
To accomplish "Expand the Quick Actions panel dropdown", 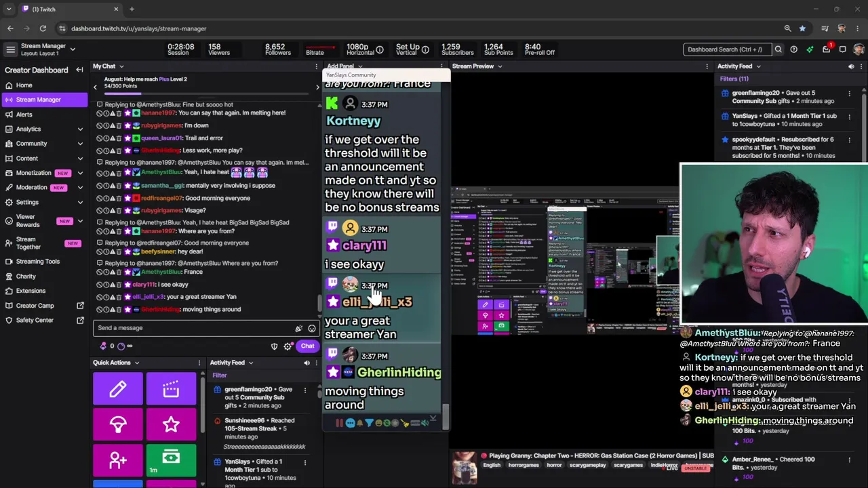I will [x=136, y=363].
